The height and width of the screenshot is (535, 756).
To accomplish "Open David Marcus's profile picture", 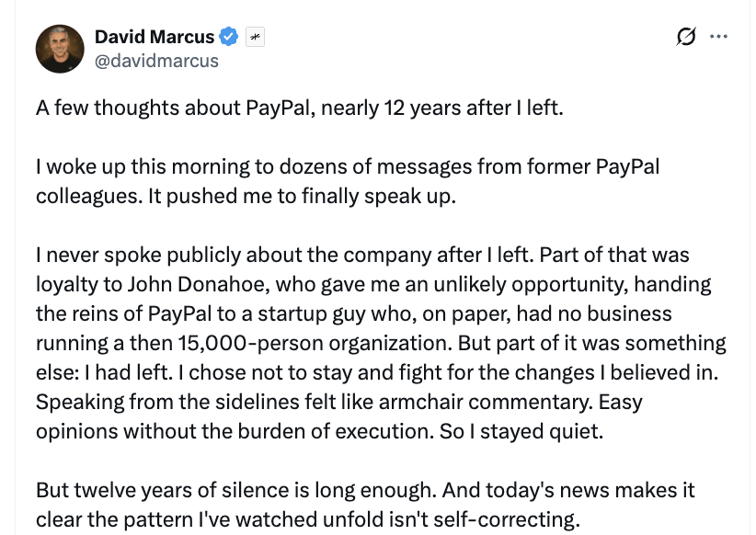I will click(x=60, y=49).
